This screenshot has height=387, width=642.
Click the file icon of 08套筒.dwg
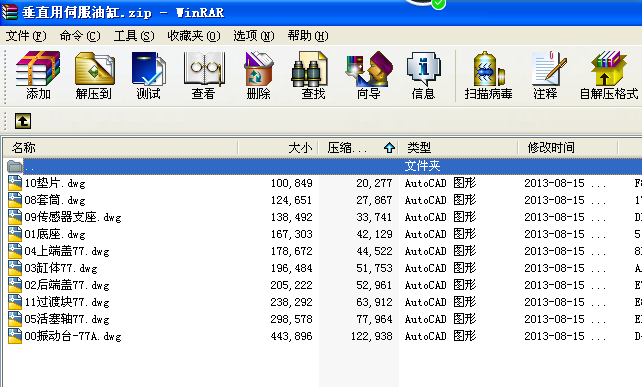click(x=15, y=200)
